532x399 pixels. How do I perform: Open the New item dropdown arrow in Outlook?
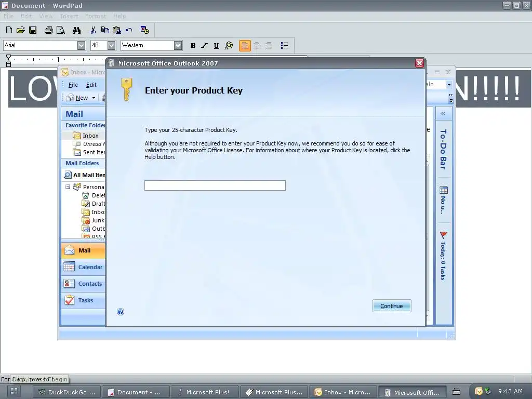[x=94, y=98]
